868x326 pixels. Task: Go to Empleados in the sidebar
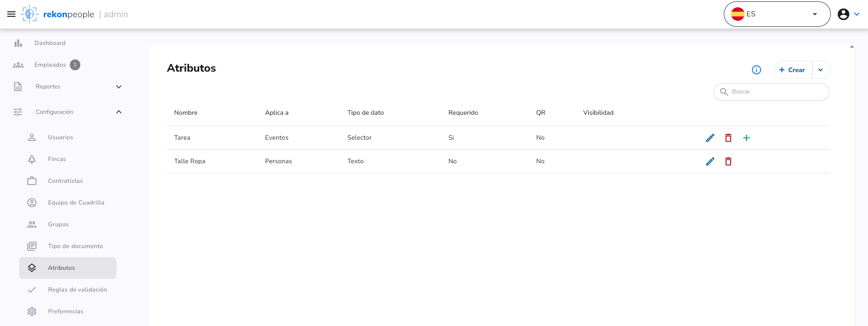(50, 65)
